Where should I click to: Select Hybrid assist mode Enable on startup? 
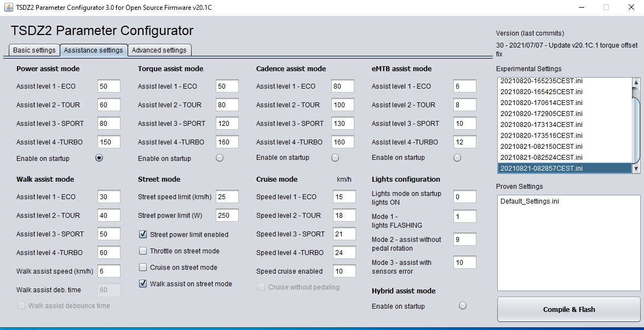tap(463, 306)
